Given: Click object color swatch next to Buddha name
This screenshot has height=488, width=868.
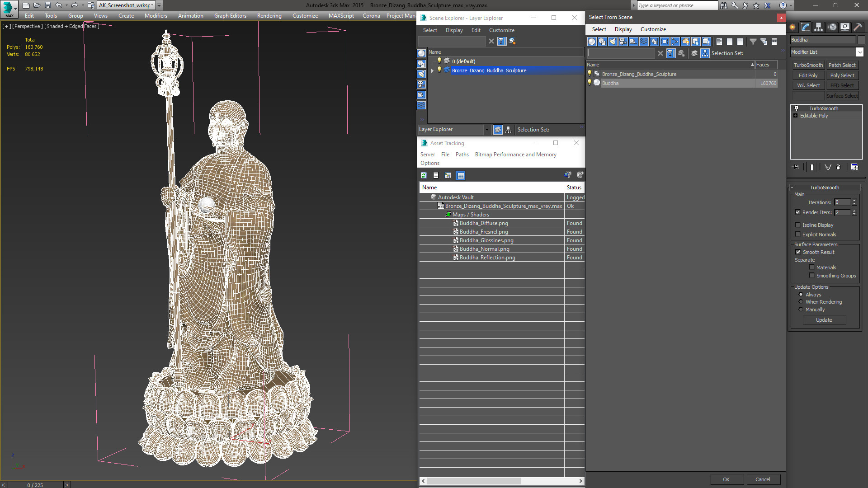Looking at the screenshot, I should (x=861, y=40).
